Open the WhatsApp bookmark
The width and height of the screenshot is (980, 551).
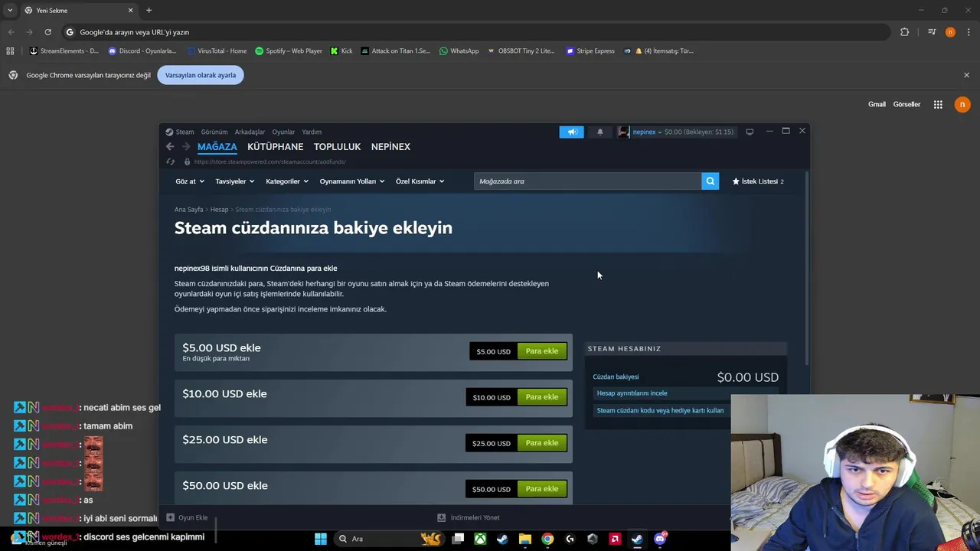click(459, 51)
